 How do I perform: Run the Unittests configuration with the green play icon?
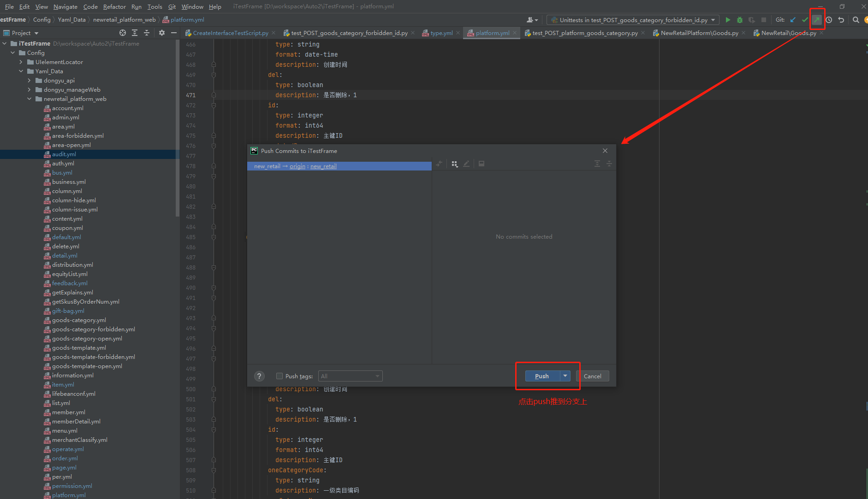coord(728,20)
